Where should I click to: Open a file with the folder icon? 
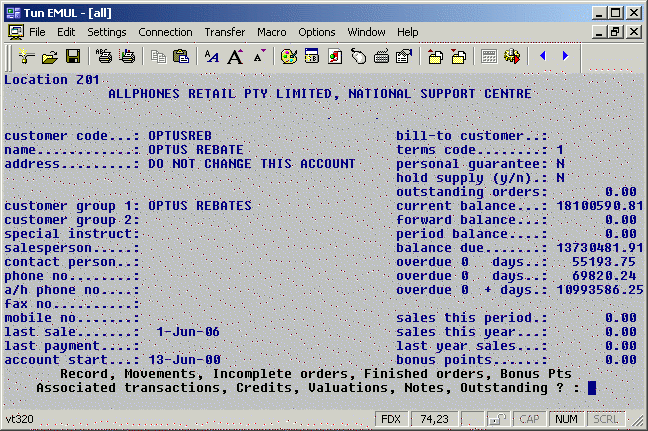point(50,56)
